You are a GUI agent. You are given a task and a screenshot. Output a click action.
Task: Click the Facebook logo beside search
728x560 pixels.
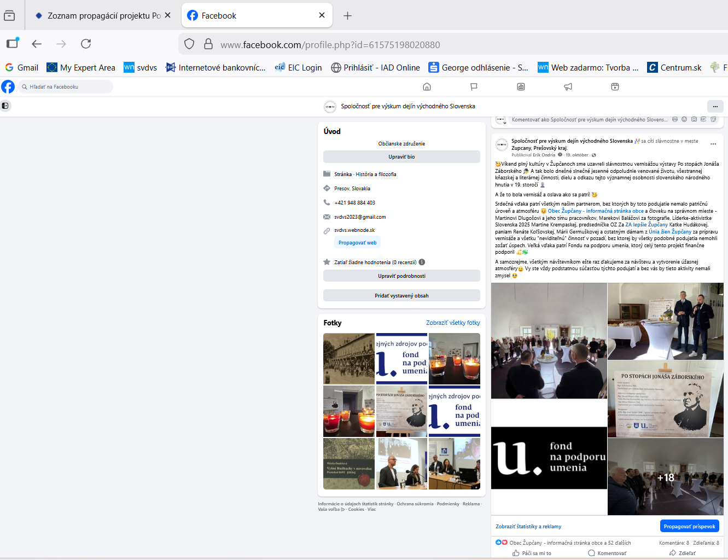click(x=8, y=87)
